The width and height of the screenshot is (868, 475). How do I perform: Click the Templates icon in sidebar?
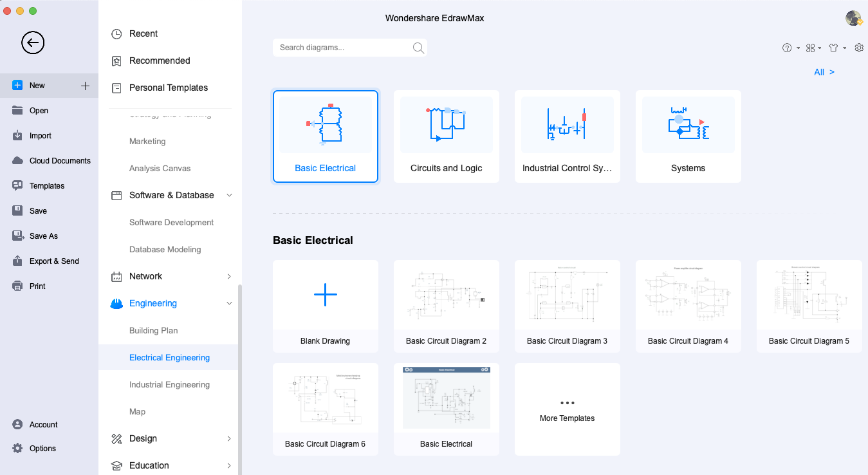click(x=17, y=186)
